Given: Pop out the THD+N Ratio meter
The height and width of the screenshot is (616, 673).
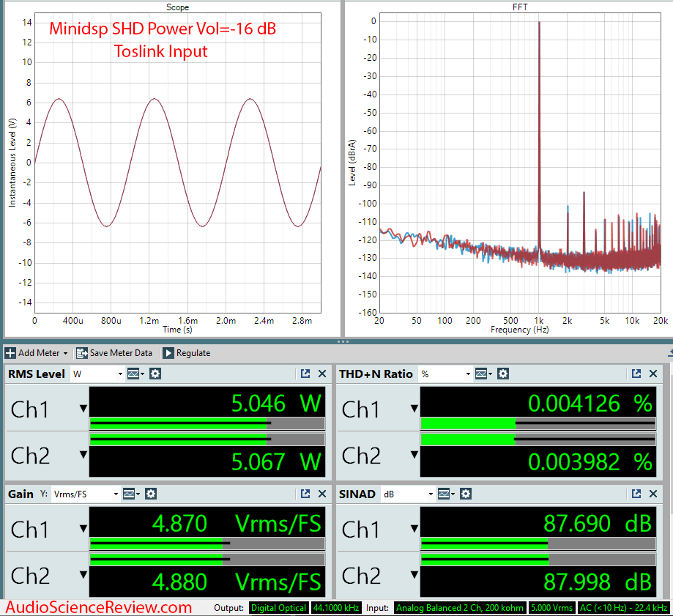Looking at the screenshot, I should tap(636, 374).
